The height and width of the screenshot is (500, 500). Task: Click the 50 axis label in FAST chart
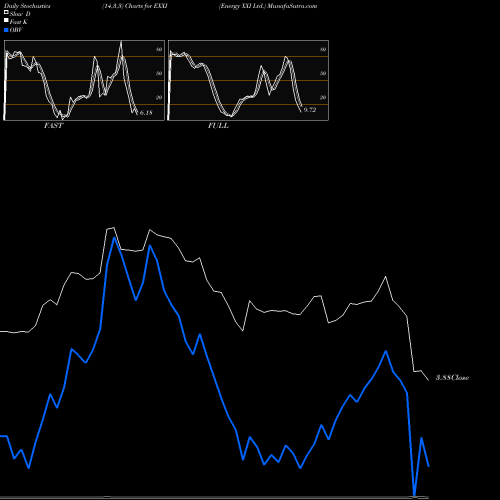coord(159,73)
